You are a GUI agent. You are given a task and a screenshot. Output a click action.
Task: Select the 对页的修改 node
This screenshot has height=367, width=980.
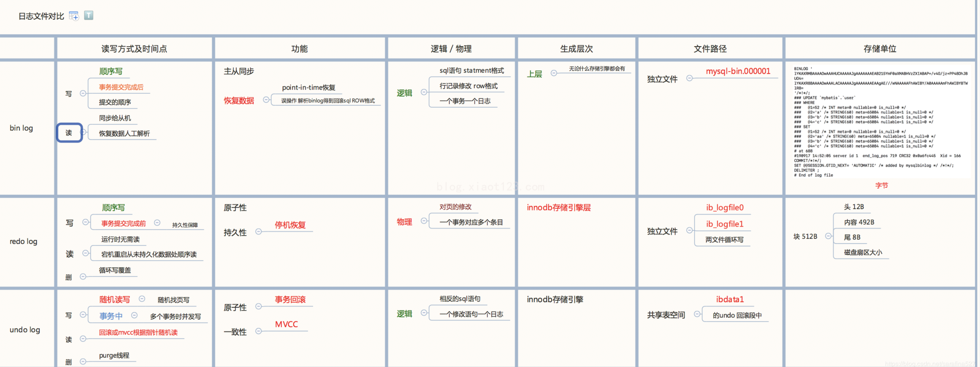pyautogui.click(x=455, y=207)
